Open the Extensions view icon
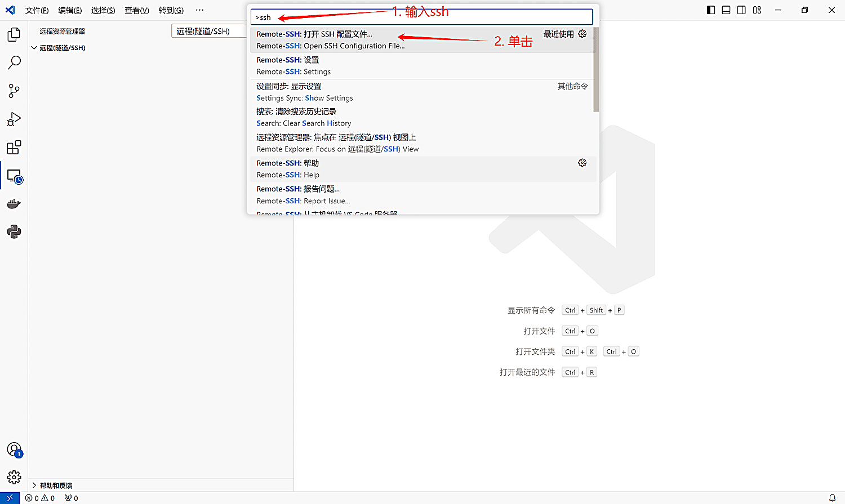The width and height of the screenshot is (845, 504). tap(14, 148)
